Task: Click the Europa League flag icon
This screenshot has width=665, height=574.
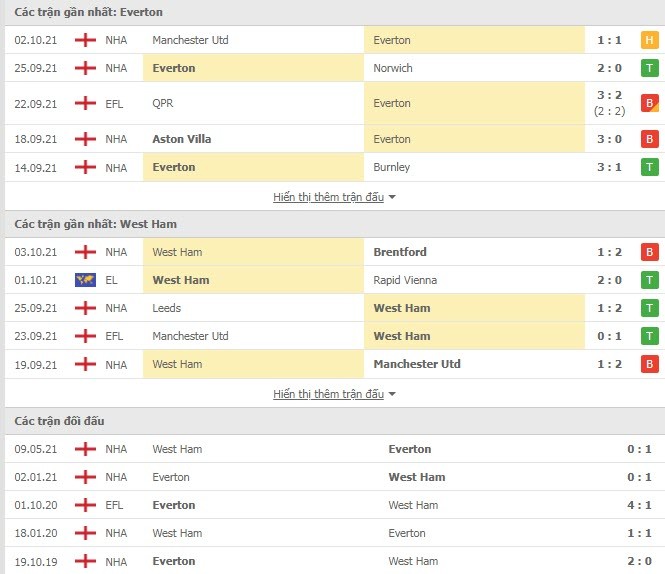Action: pyautogui.click(x=85, y=280)
